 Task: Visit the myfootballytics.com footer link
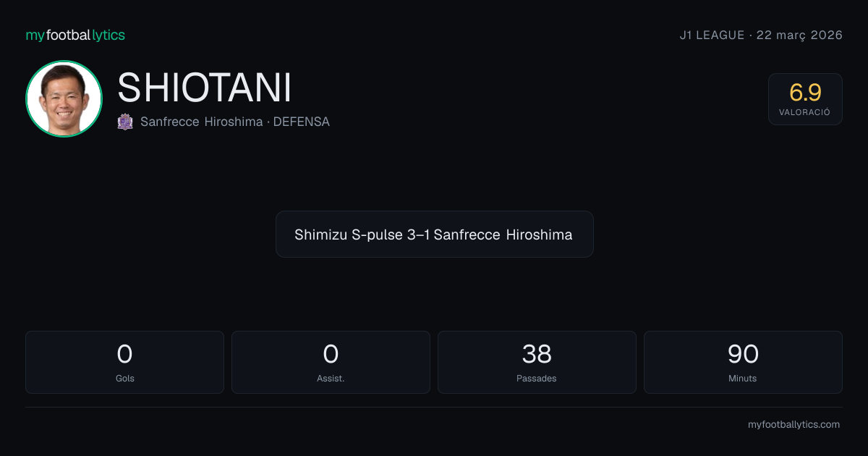click(x=793, y=425)
